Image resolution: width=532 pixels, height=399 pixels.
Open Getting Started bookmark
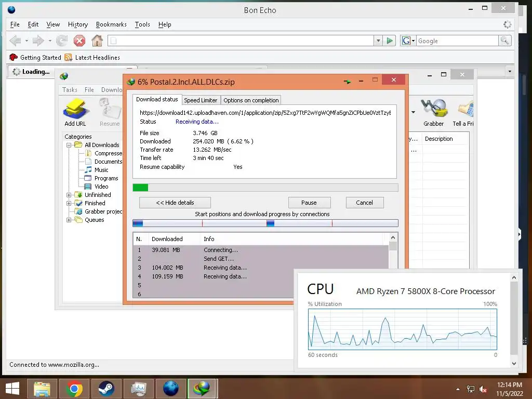(x=35, y=57)
